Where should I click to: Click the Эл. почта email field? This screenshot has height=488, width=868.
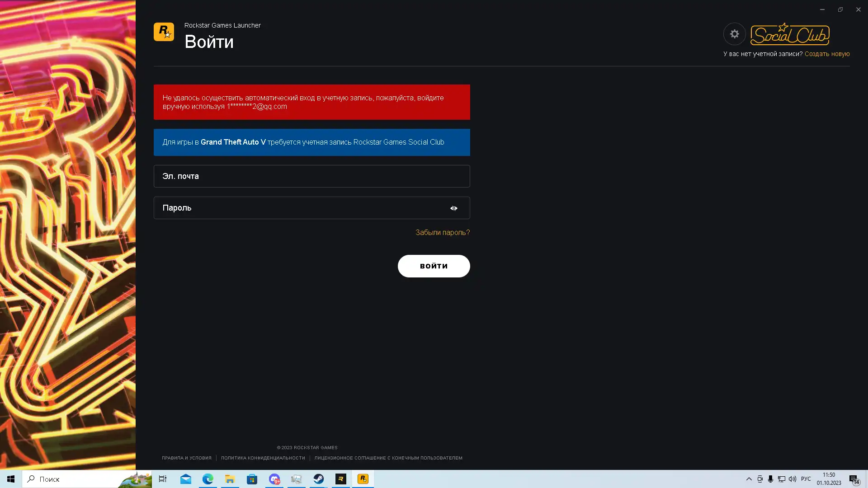311,176
